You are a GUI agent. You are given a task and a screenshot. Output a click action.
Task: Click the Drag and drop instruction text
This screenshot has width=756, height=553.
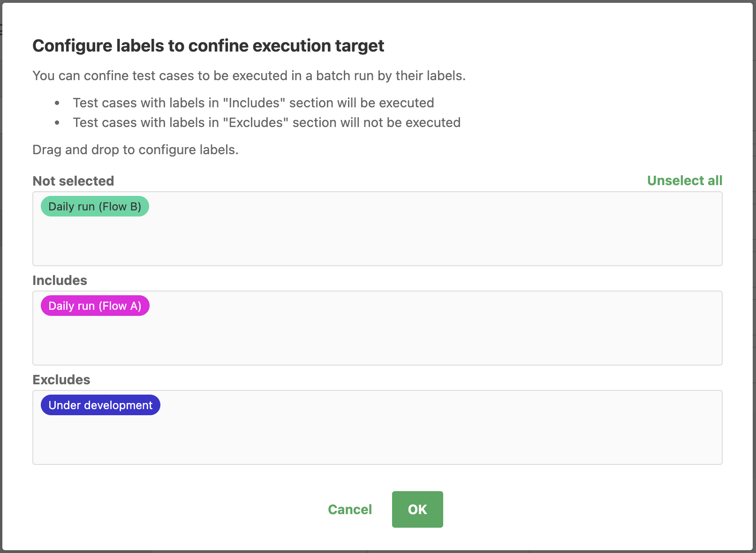click(x=136, y=150)
